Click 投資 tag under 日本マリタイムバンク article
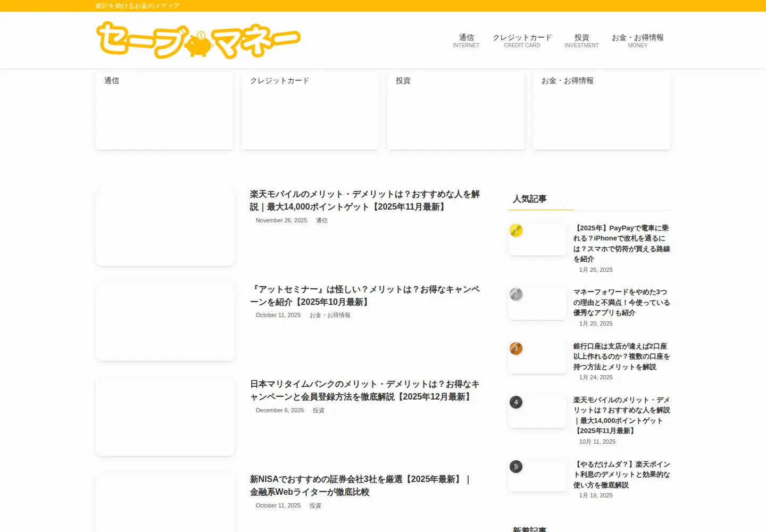The image size is (766, 532). tap(319, 410)
